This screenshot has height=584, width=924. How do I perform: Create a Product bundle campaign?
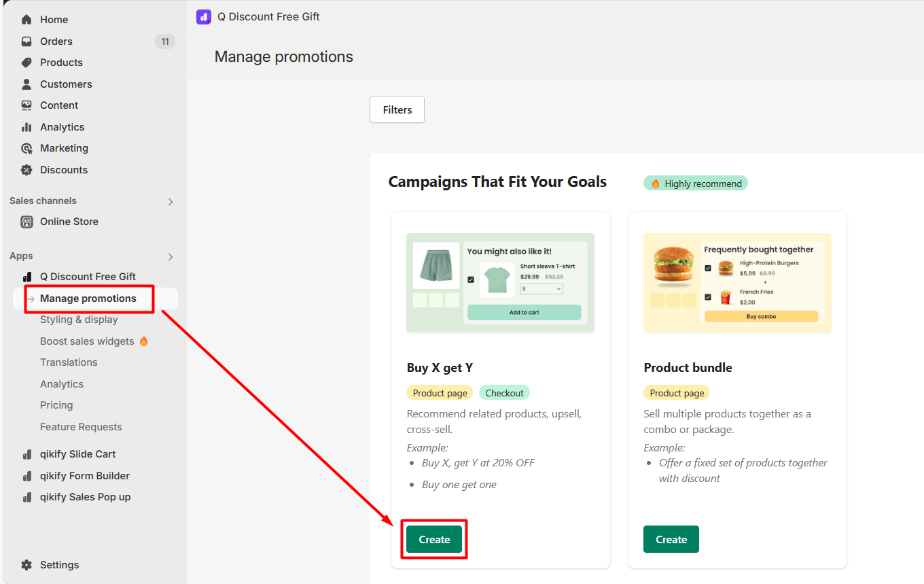[x=671, y=539]
